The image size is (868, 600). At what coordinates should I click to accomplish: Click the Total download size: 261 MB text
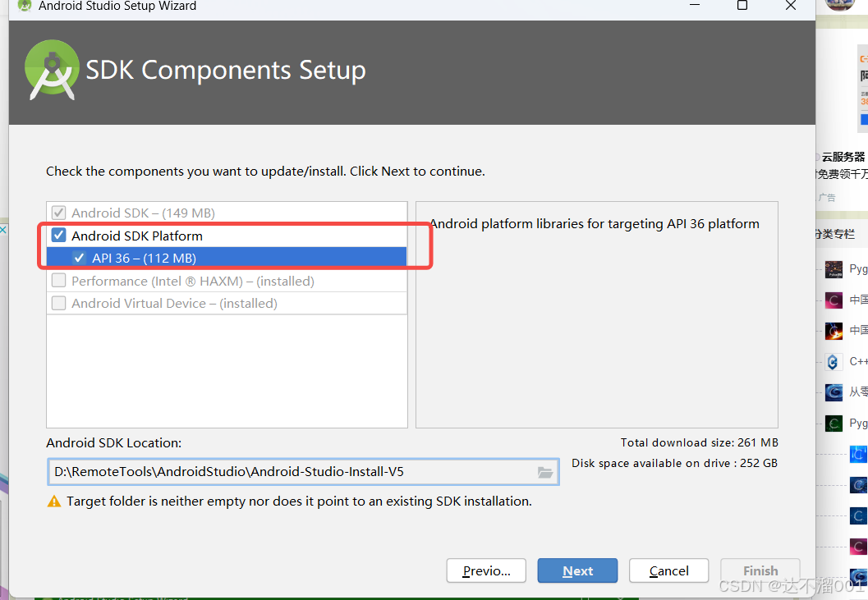(699, 442)
